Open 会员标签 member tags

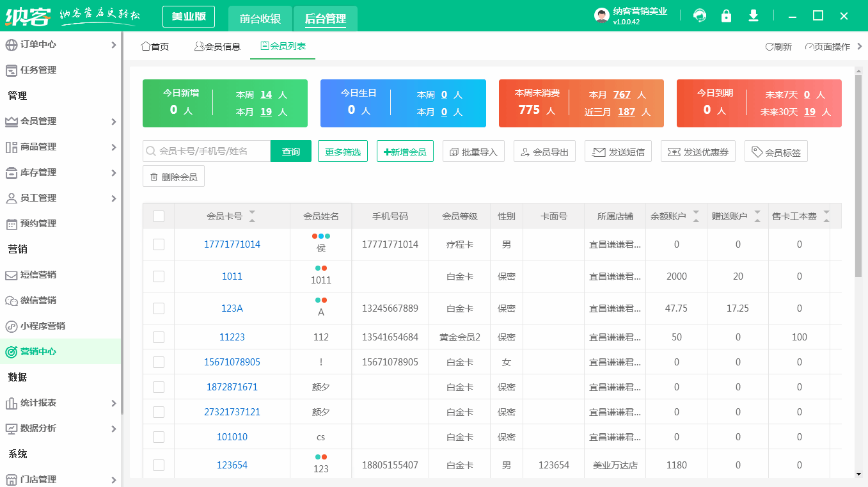click(x=776, y=151)
